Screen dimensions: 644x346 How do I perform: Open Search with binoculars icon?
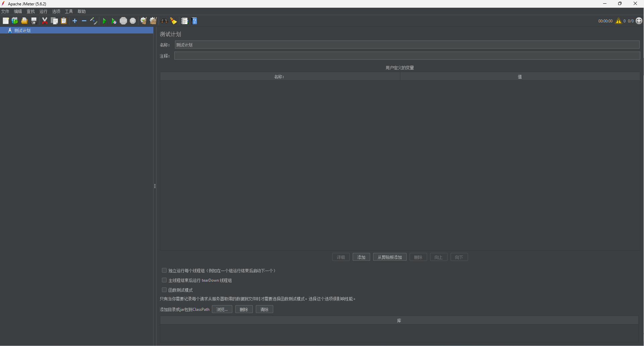click(x=164, y=21)
